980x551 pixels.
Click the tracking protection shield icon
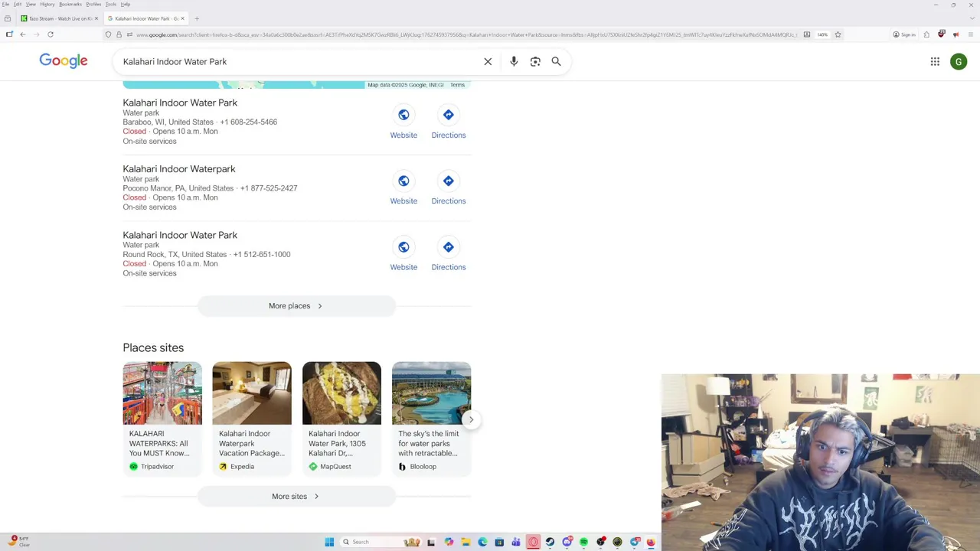(x=108, y=34)
